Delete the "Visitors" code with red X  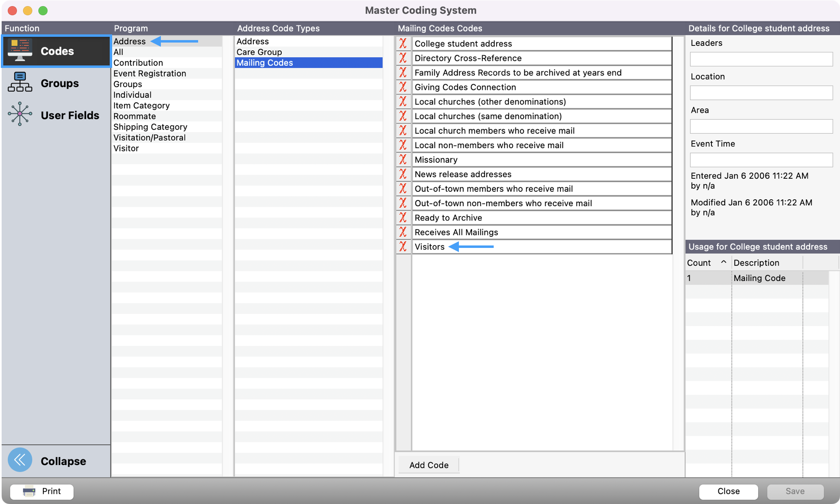click(403, 247)
